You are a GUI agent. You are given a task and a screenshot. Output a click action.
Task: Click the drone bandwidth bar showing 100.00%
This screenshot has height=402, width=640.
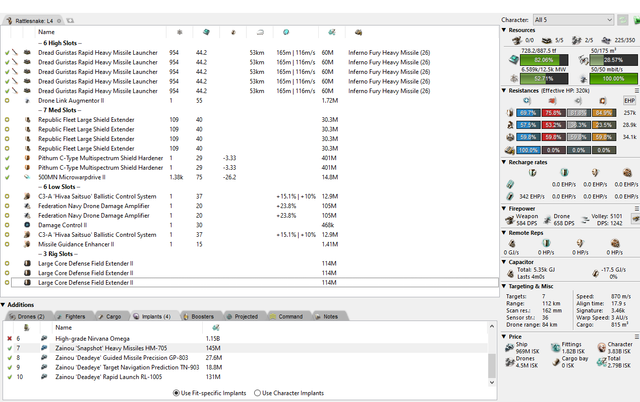coord(613,78)
